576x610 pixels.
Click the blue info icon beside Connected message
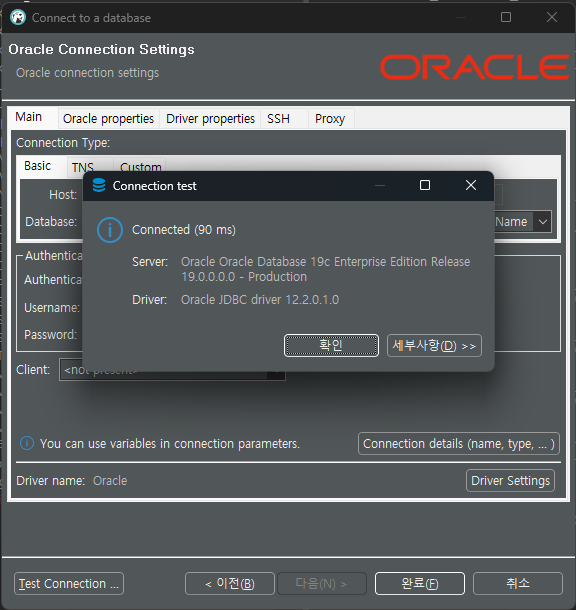(110, 230)
